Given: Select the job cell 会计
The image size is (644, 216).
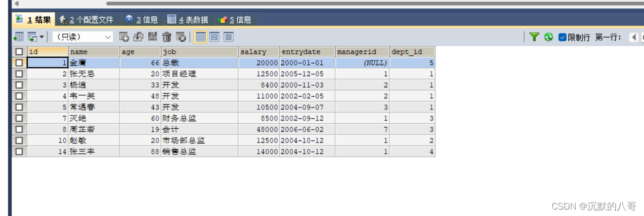Looking at the screenshot, I should (x=199, y=129).
